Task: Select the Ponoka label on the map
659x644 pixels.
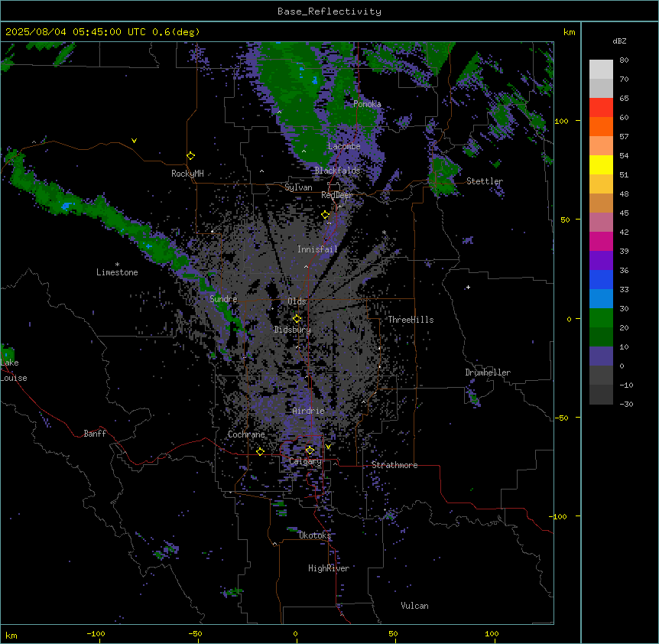Action: click(x=367, y=104)
